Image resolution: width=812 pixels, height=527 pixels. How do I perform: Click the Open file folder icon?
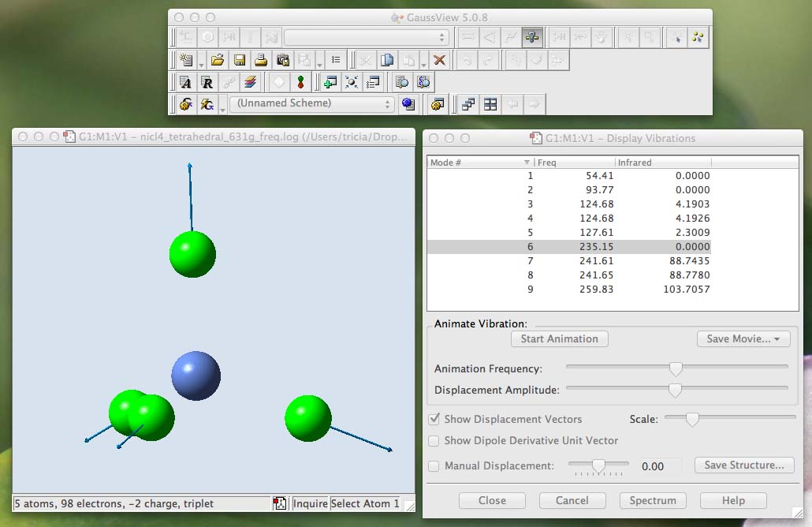(x=218, y=60)
